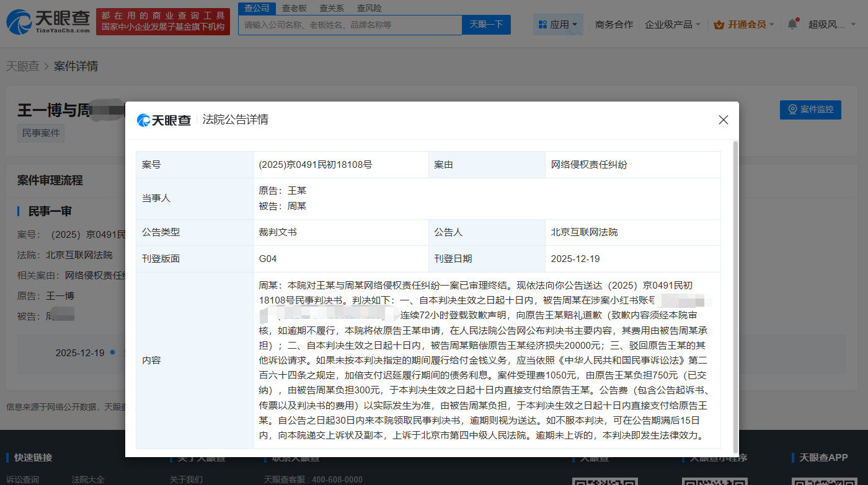The height and width of the screenshot is (485, 868).
Task: Click the crown icon beside 开通会员
Action: tap(719, 23)
